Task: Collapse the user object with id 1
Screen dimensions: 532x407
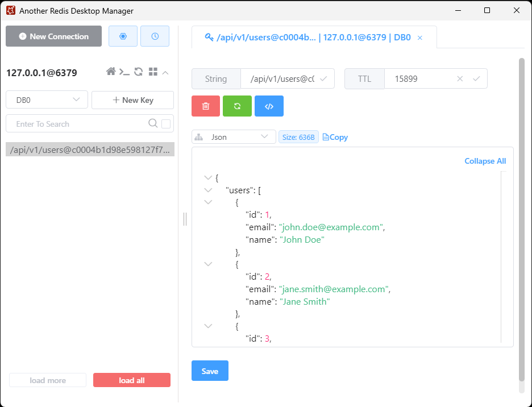Action: click(208, 202)
